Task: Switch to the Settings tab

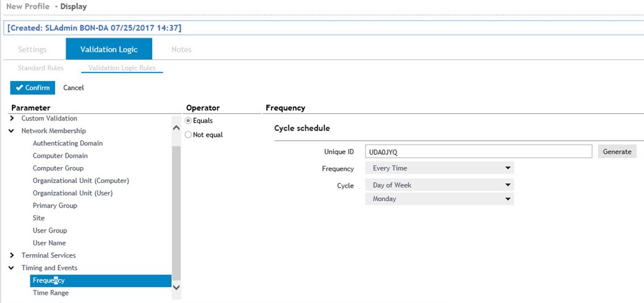Action: tap(32, 49)
